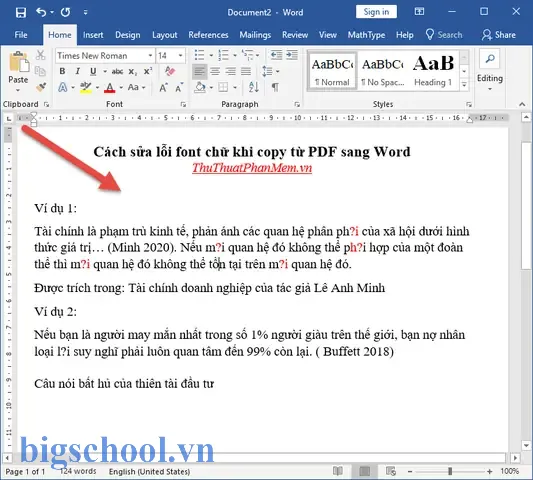
Task: Open the Paragraph dialog launcher
Action: 297,104
